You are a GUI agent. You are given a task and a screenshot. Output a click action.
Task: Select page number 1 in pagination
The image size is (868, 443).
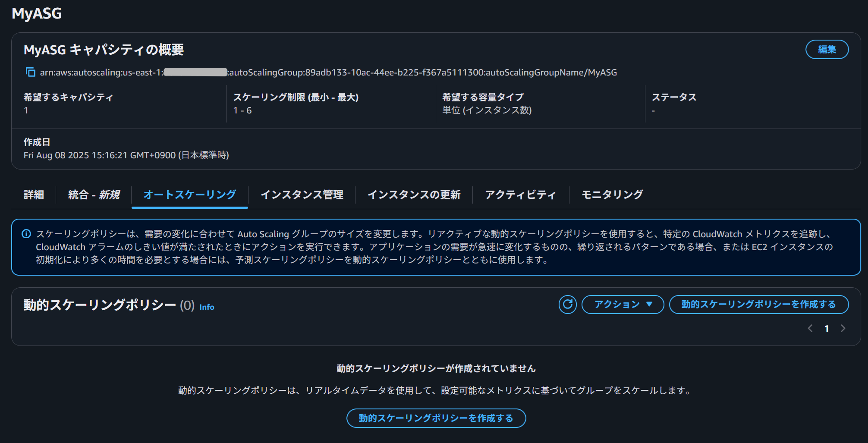[827, 328]
